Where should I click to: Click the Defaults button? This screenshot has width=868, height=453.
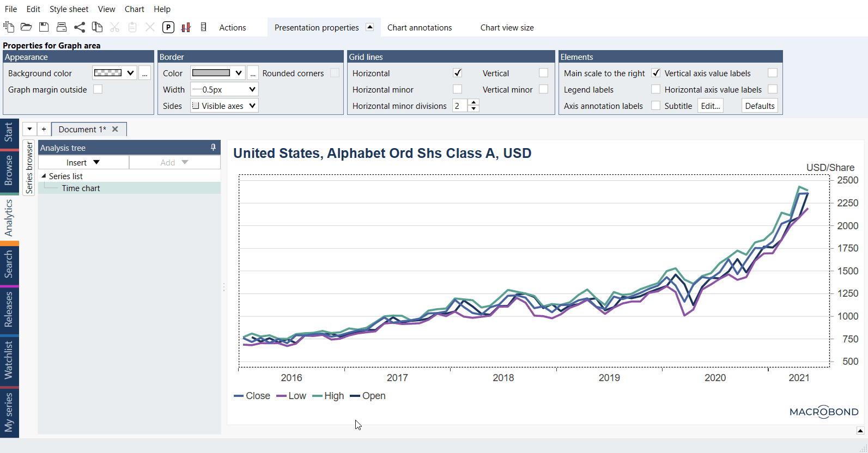click(x=760, y=106)
